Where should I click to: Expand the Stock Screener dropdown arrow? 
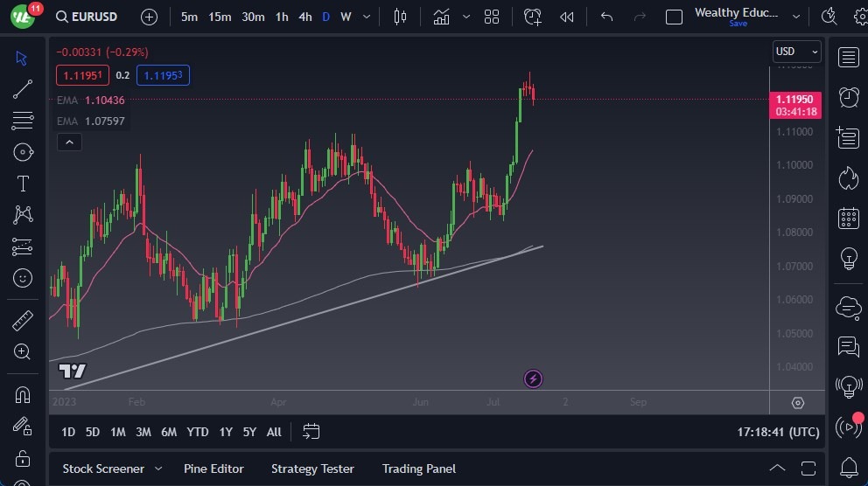[158, 469]
